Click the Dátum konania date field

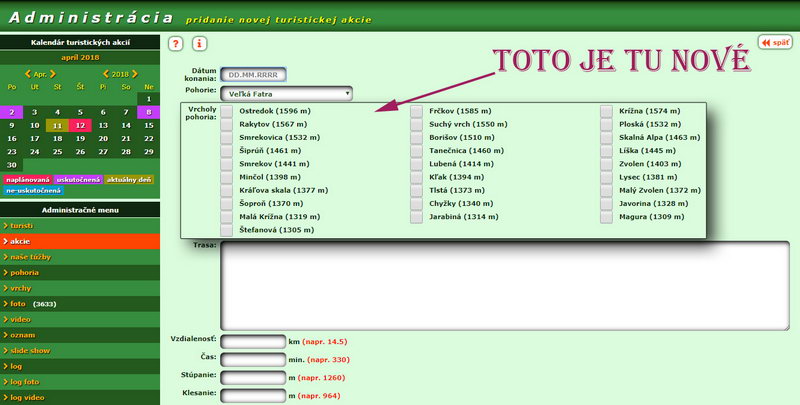[253, 75]
